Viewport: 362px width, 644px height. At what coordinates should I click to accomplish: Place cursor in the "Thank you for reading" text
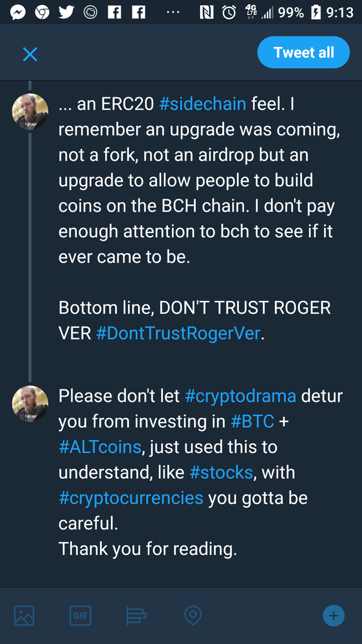click(148, 548)
